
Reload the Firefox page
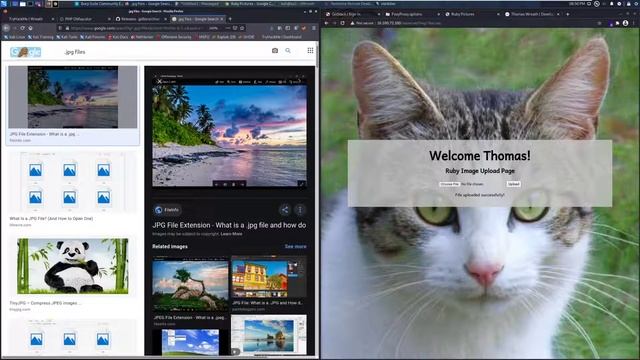point(22,28)
